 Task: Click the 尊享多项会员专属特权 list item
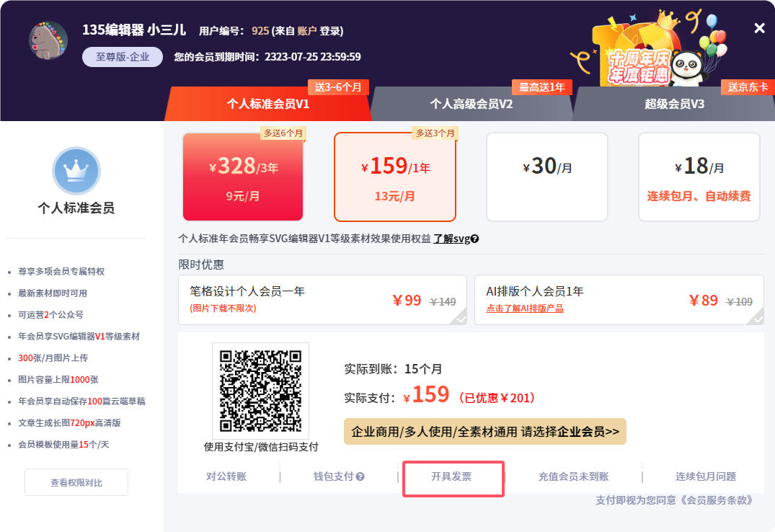(61, 272)
